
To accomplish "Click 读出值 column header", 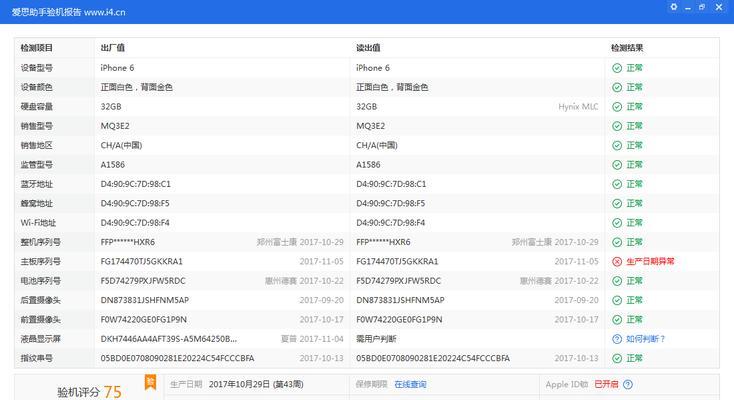I will pyautogui.click(x=368, y=48).
